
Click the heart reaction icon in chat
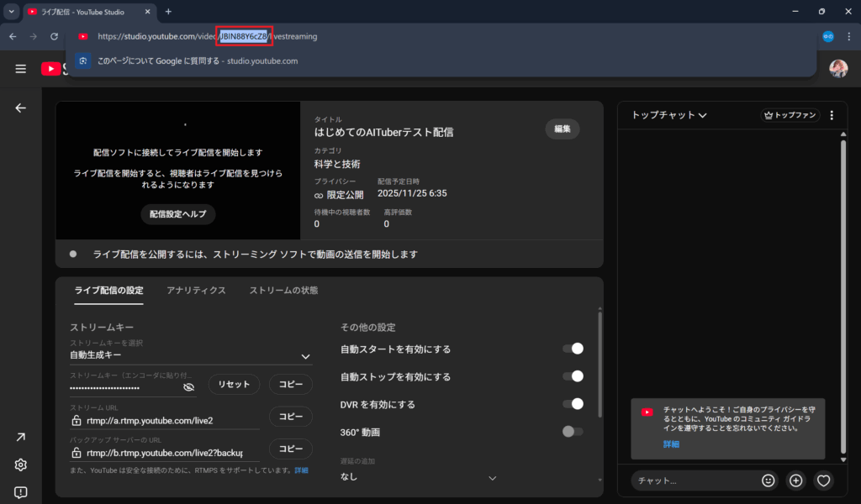coord(824,480)
